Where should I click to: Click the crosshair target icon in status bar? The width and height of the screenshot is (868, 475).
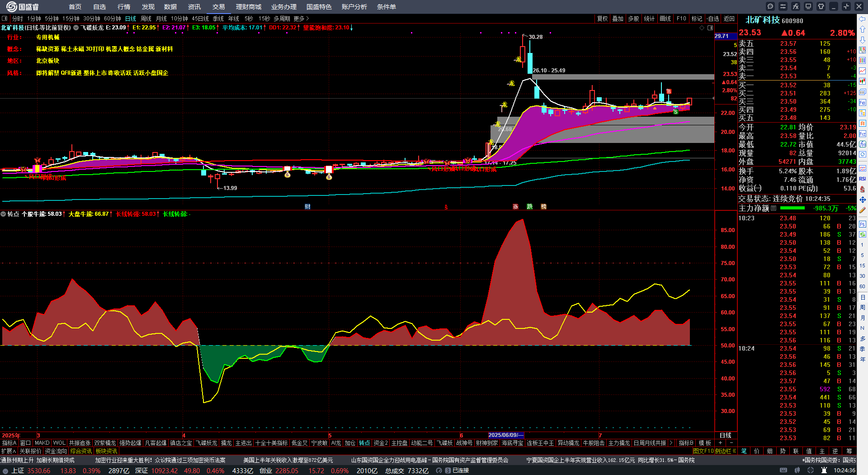811,470
